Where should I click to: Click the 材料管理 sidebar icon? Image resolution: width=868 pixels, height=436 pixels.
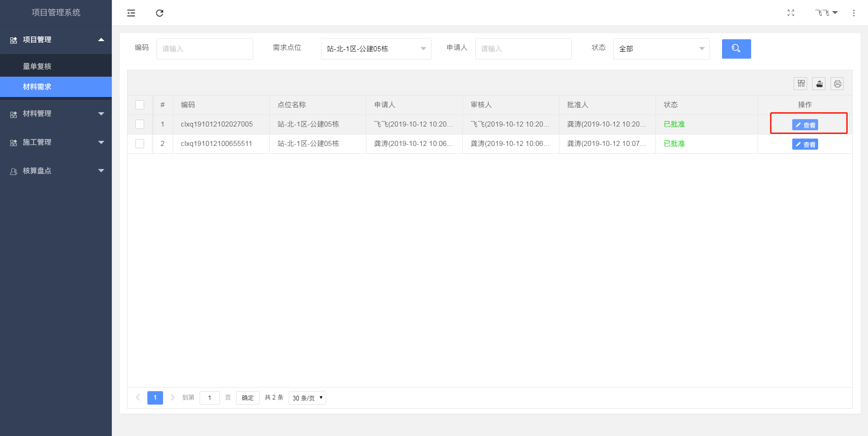(13, 114)
